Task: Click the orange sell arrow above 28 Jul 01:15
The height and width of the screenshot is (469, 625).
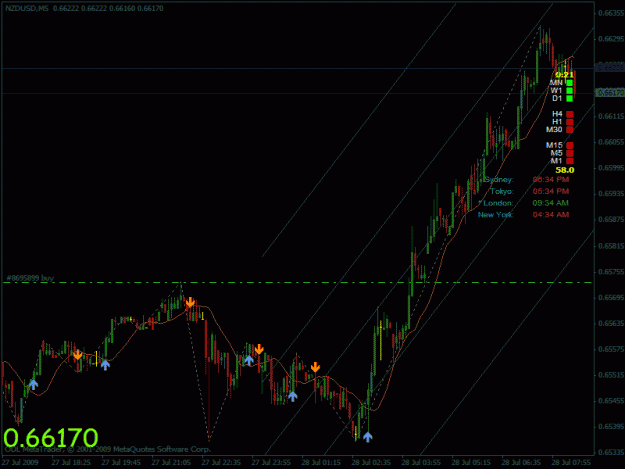Action: [315, 367]
